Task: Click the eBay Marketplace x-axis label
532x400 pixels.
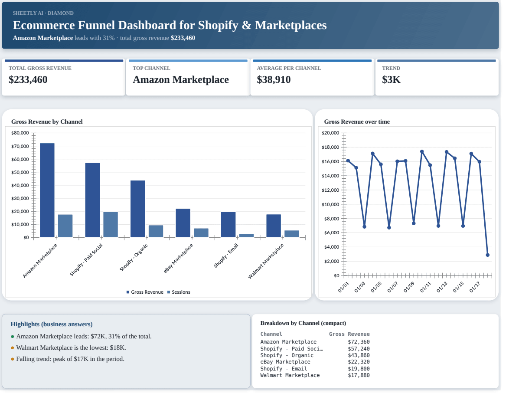Action: coord(178,258)
